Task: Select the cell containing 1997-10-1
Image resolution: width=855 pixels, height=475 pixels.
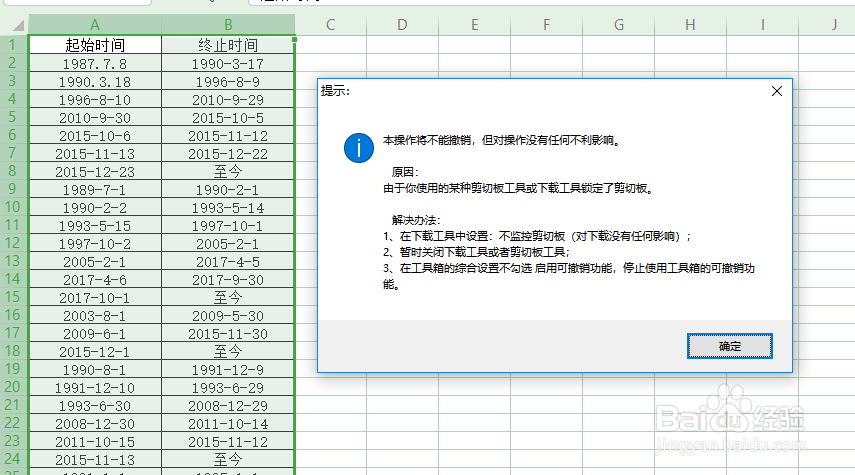Action: tap(228, 225)
